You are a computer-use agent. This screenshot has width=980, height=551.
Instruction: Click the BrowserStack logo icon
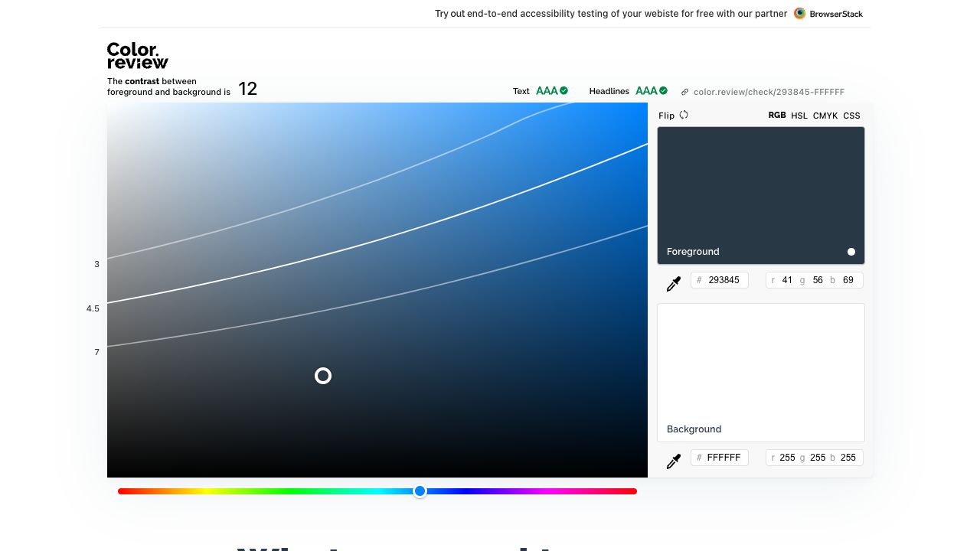(799, 13)
